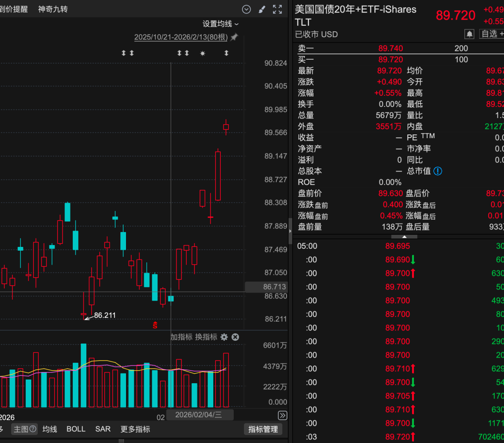Collapse the right side panel handle

pyautogui.click(x=290, y=231)
